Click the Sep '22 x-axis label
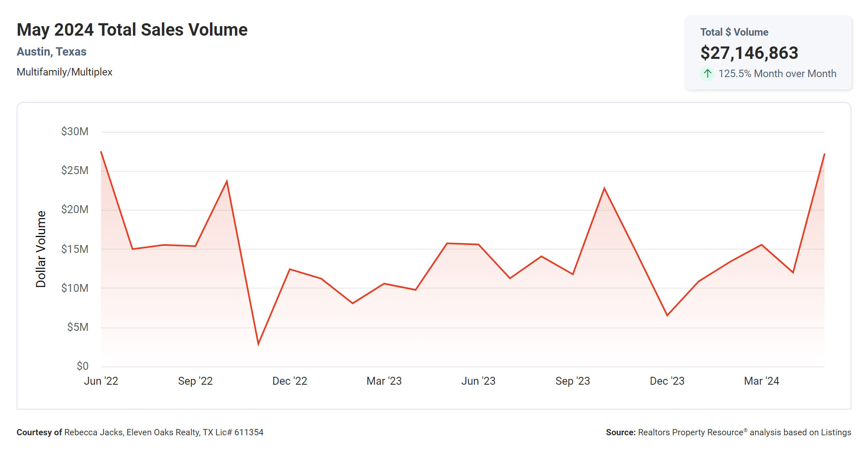 click(195, 381)
